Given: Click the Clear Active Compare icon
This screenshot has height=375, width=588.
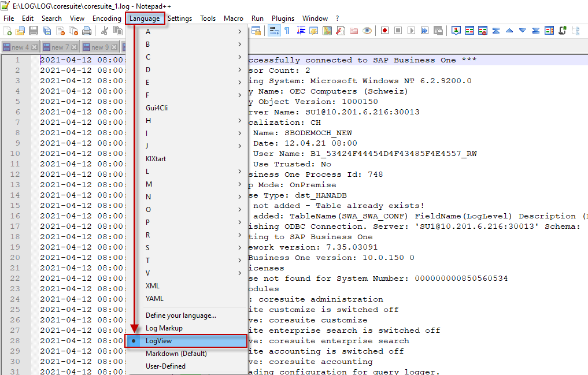Looking at the screenshot, I should click(x=483, y=31).
